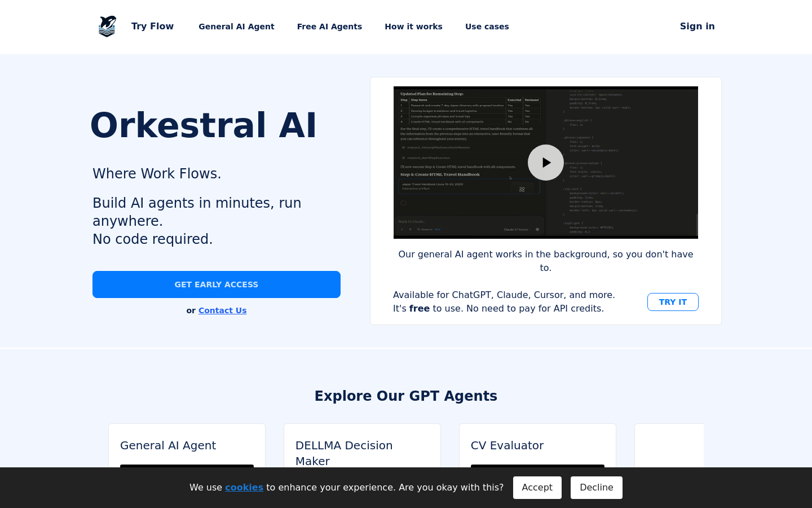Click the 'Where Work Flows.' tagline
Viewport: 812px width, 508px height.
[x=157, y=174]
